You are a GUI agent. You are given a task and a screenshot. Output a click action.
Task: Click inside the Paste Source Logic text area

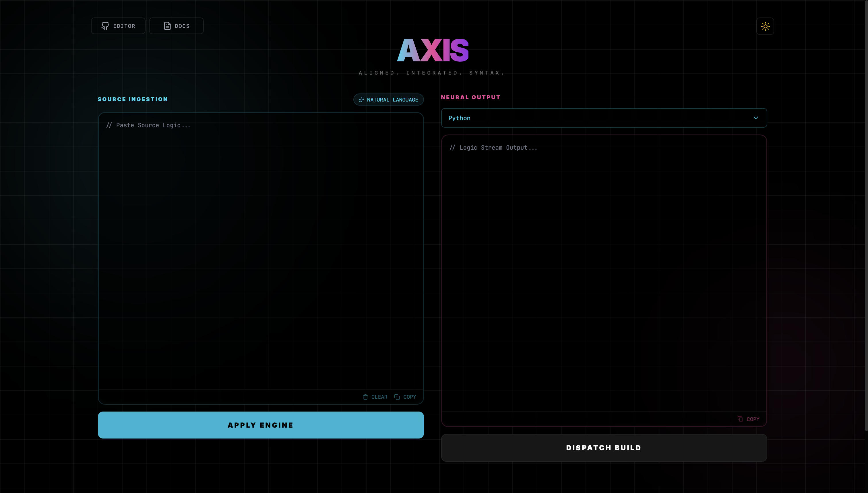(x=260, y=237)
